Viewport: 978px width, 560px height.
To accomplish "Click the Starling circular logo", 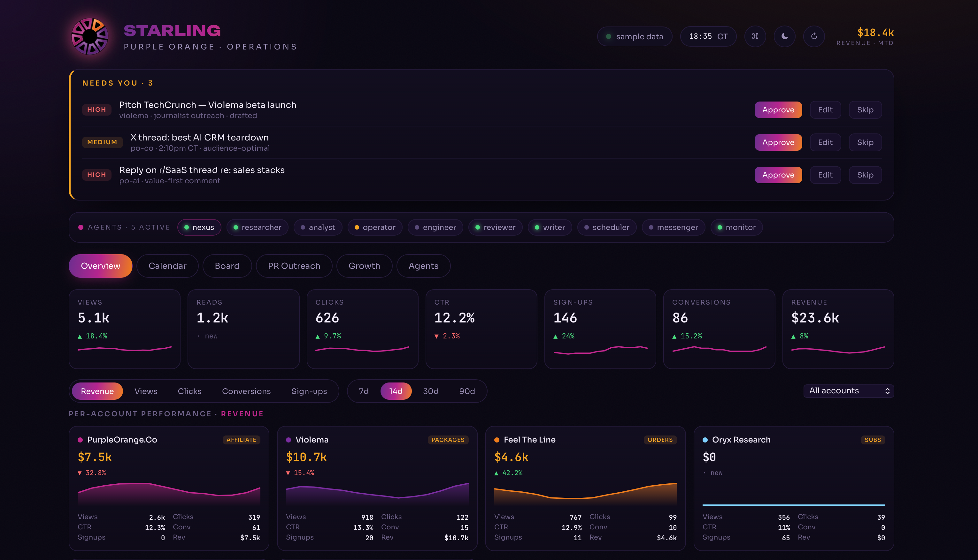I will click(90, 36).
